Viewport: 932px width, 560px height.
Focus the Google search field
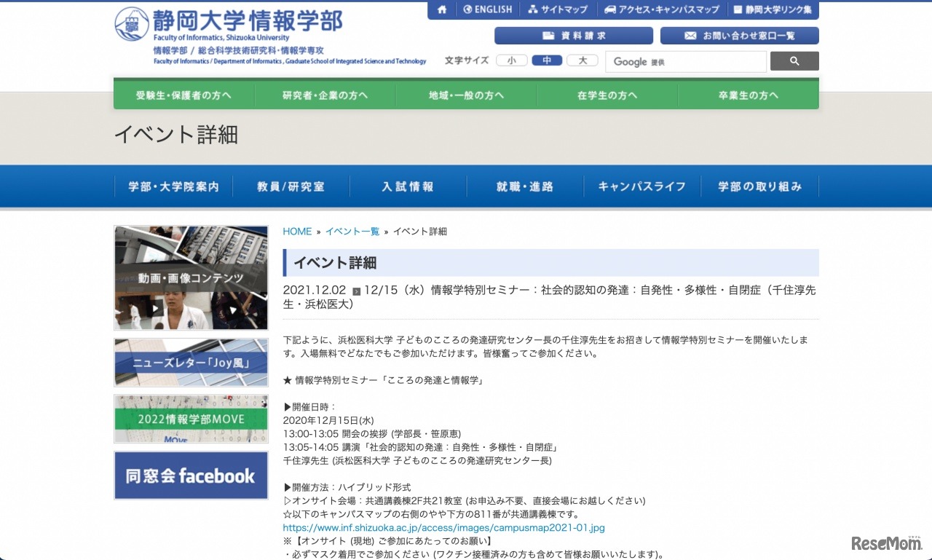tap(686, 62)
